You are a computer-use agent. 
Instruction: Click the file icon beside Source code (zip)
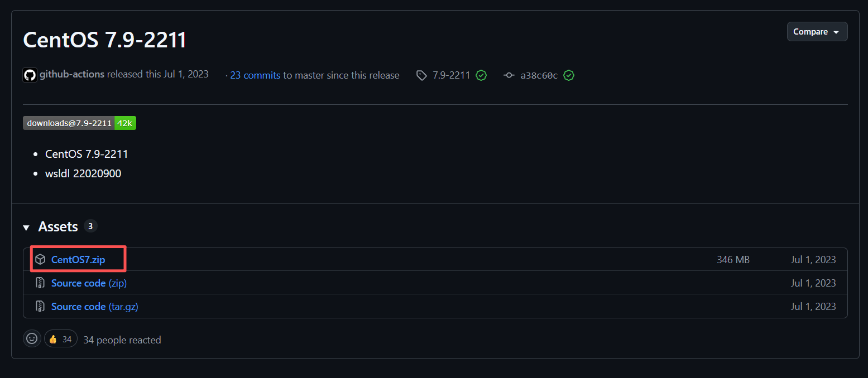[x=40, y=283]
